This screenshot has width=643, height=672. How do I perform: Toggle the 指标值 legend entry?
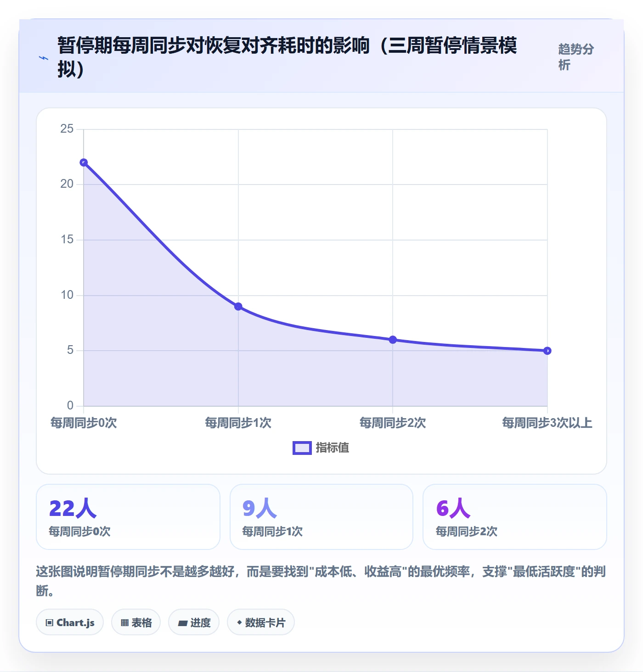tap(321, 448)
